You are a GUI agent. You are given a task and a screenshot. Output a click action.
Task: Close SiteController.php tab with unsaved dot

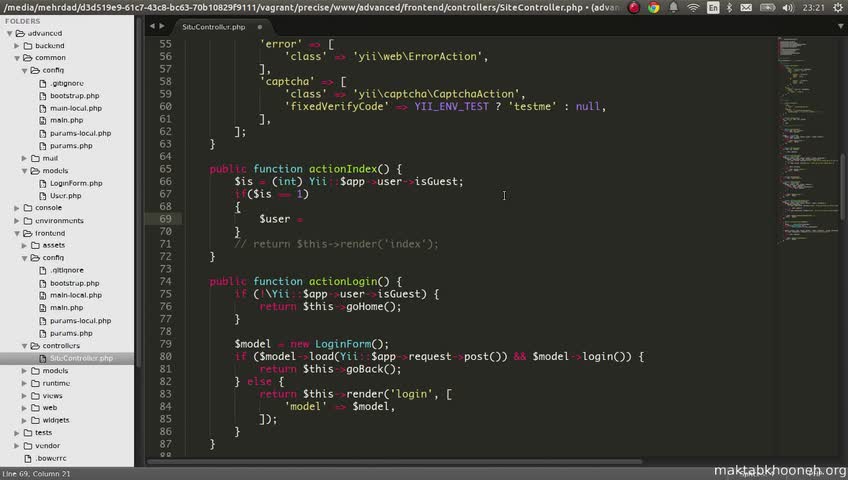coord(260,27)
